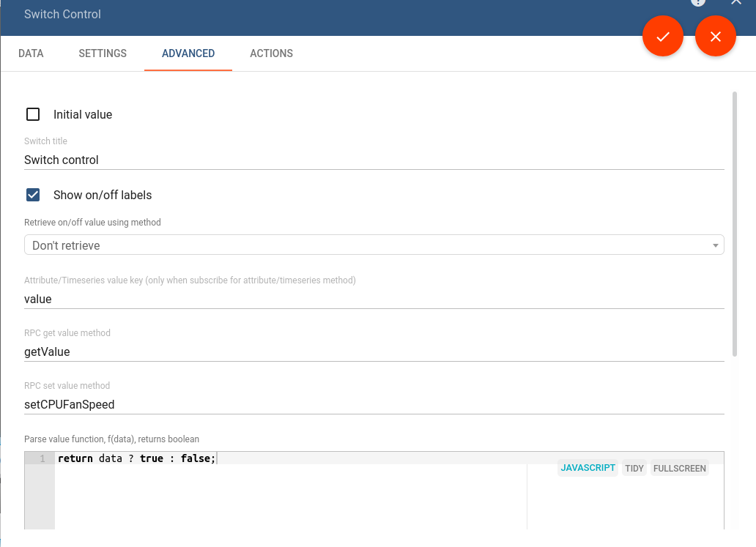Click the help question mark icon
This screenshot has height=547, width=756.
pos(698,3)
